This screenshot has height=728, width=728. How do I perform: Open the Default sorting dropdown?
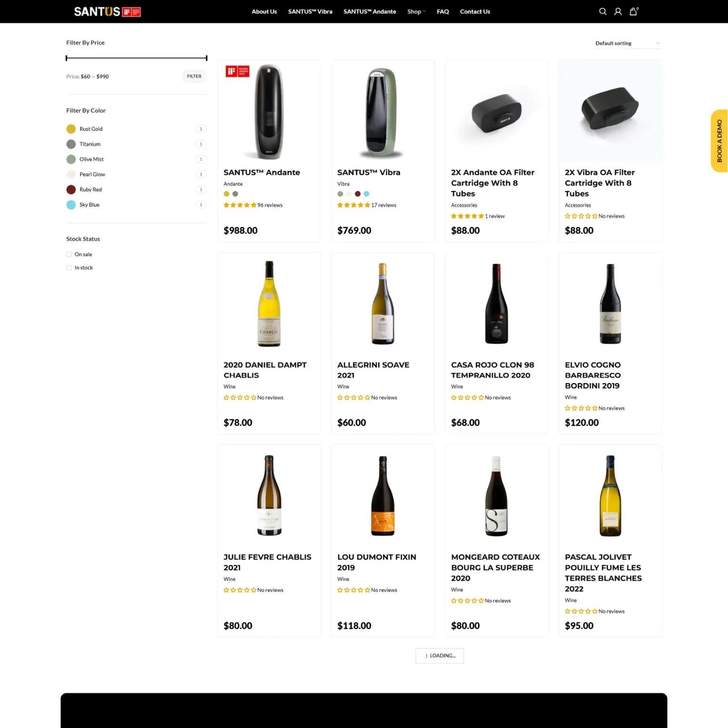(x=627, y=43)
